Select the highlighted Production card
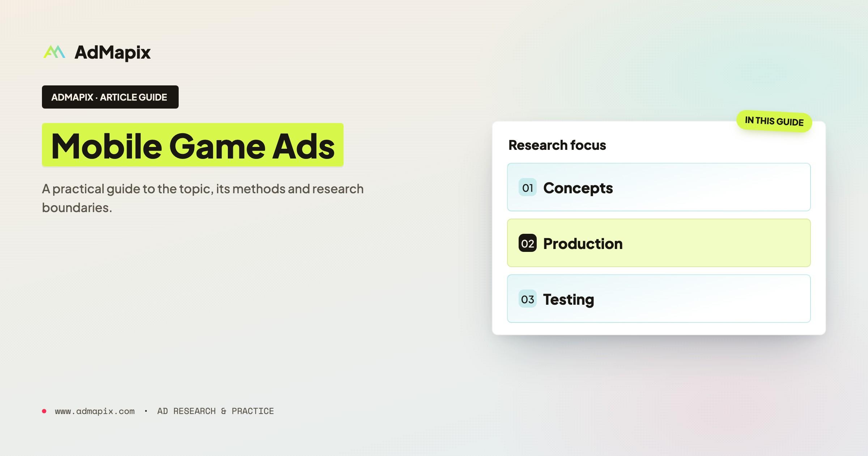The width and height of the screenshot is (868, 456). 659,243
